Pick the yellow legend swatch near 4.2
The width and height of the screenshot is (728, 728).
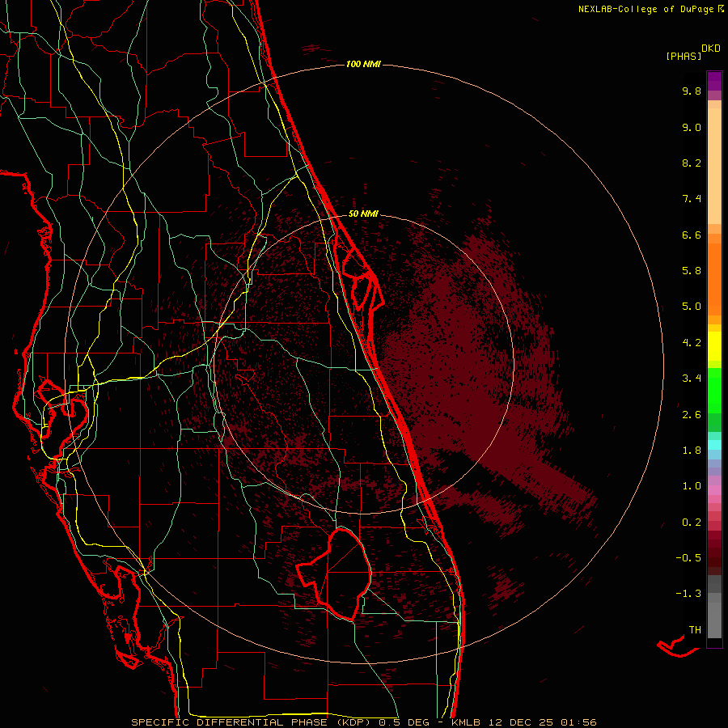[714, 346]
